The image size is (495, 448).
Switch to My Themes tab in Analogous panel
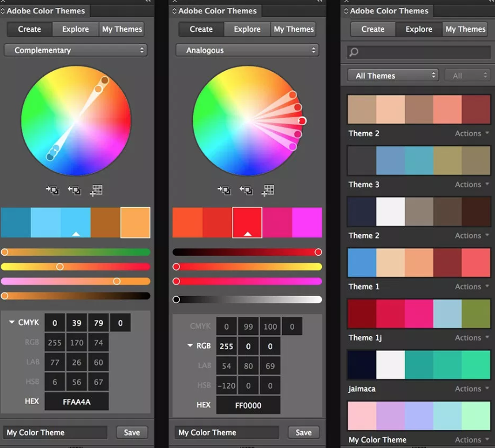point(294,29)
